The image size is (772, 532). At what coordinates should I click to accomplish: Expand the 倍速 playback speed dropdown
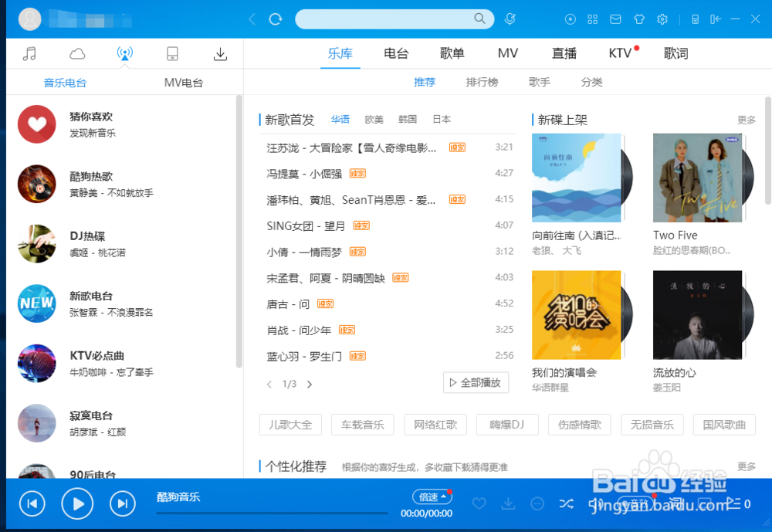point(432,497)
